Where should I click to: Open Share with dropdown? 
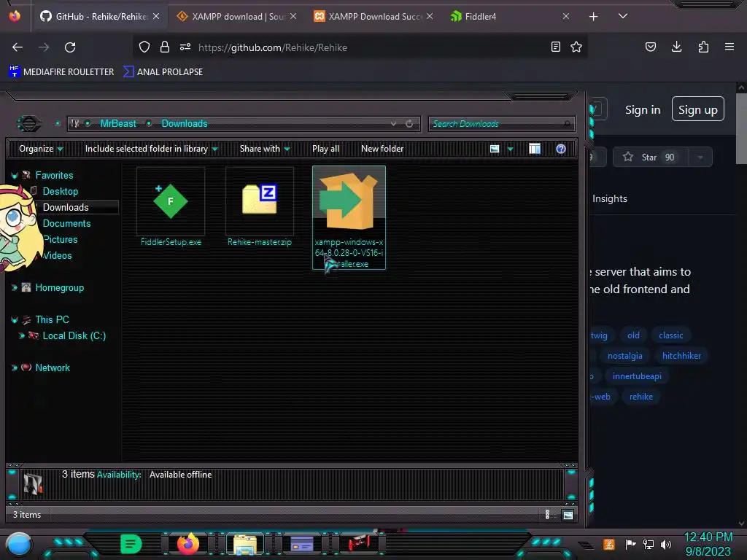point(265,149)
